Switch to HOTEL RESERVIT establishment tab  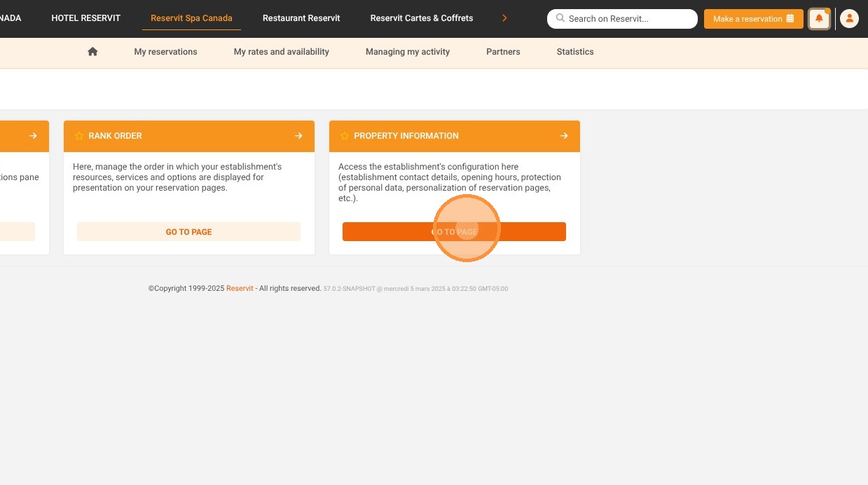pos(86,18)
